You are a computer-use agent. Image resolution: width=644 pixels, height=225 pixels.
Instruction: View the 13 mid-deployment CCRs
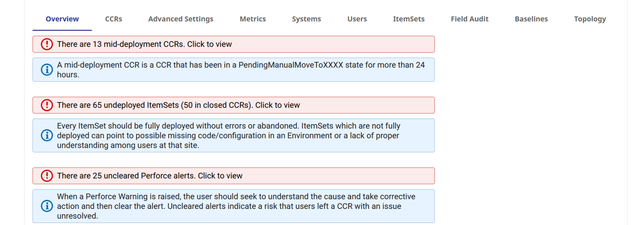click(144, 44)
